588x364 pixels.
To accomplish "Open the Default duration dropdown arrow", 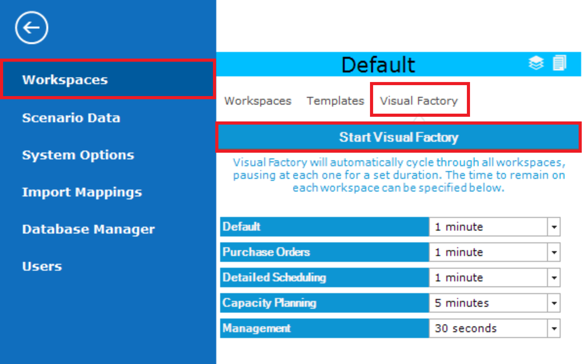I will (554, 227).
